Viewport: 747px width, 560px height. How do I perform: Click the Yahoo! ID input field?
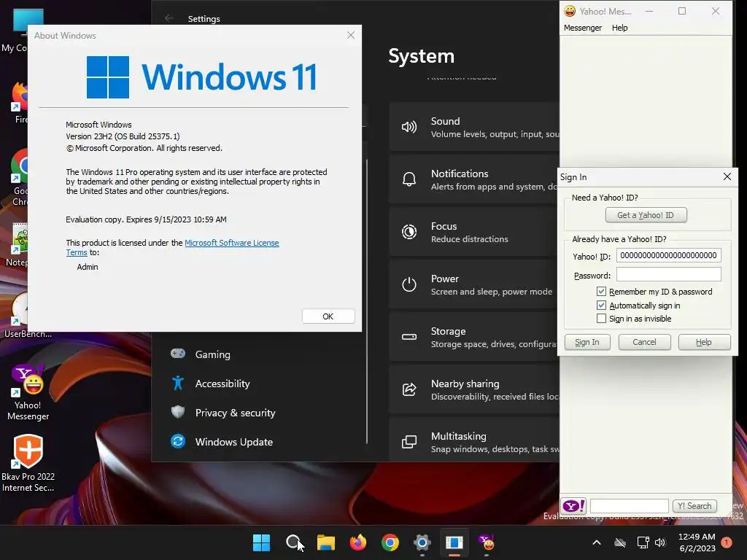tap(668, 255)
